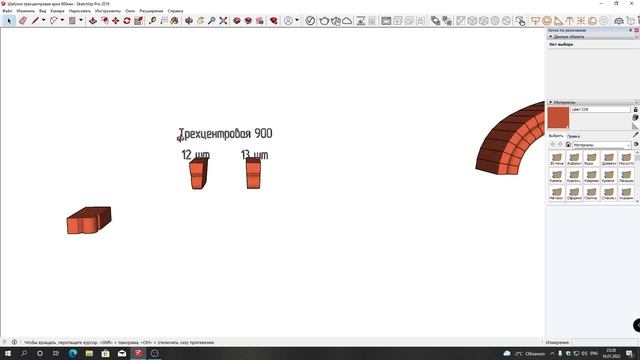640x360 pixels.
Task: Click the Zoom Extents tool
Action: pyautogui.click(x=223, y=20)
